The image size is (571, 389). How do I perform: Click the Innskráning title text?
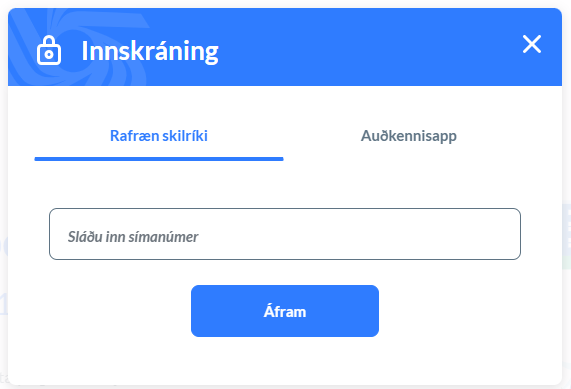150,51
